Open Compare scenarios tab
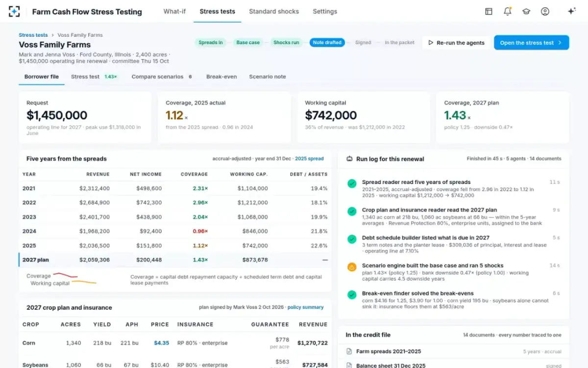The image size is (588, 368). click(x=162, y=77)
